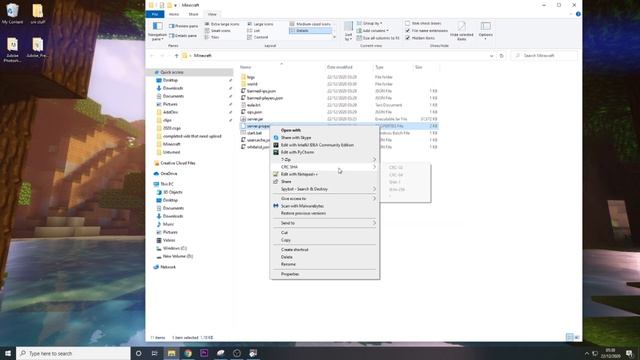Click the PyCharm icon in the context menu
Screen dimensions: 640x360
point(276,152)
